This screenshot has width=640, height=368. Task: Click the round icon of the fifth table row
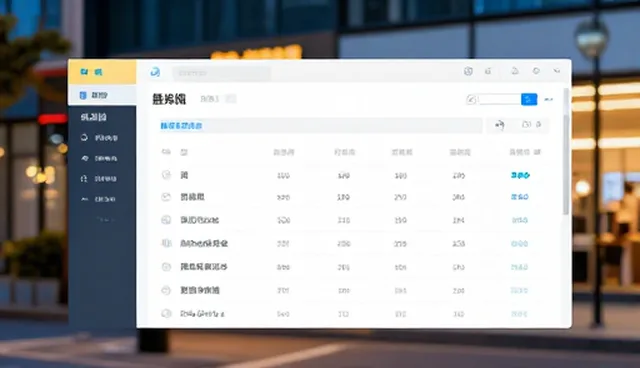(x=166, y=267)
